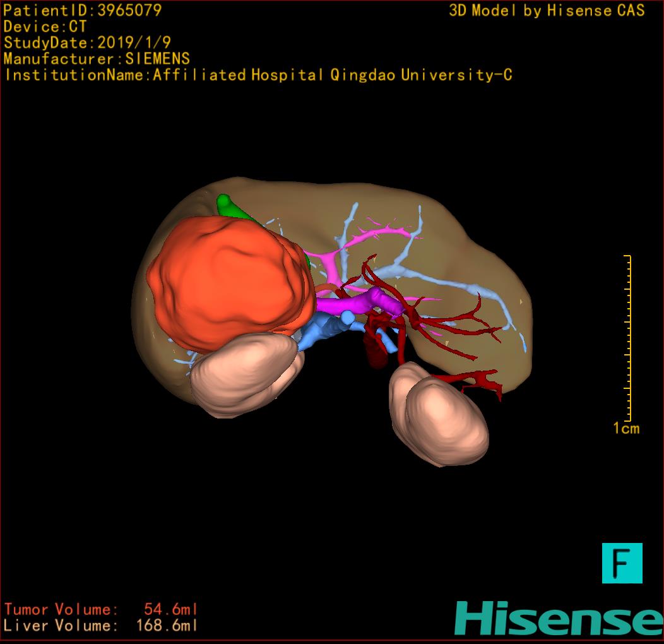
Task: Click the yellow vertical scale bar
Action: point(629,338)
